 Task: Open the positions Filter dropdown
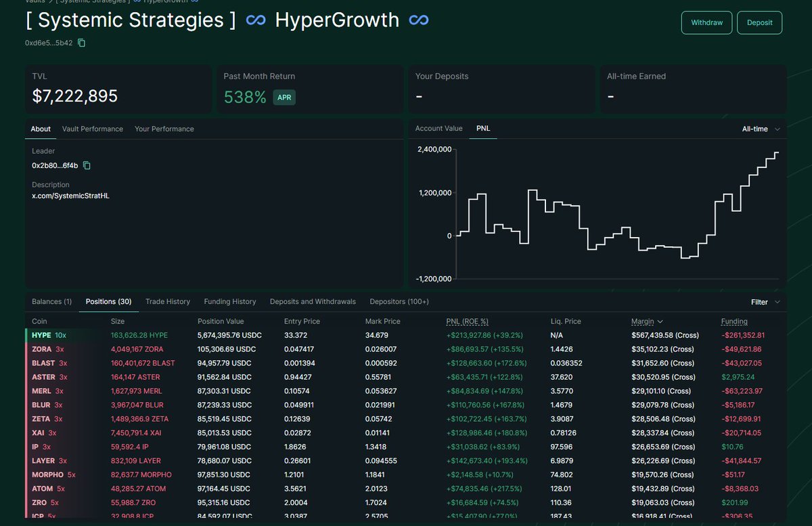click(x=765, y=302)
